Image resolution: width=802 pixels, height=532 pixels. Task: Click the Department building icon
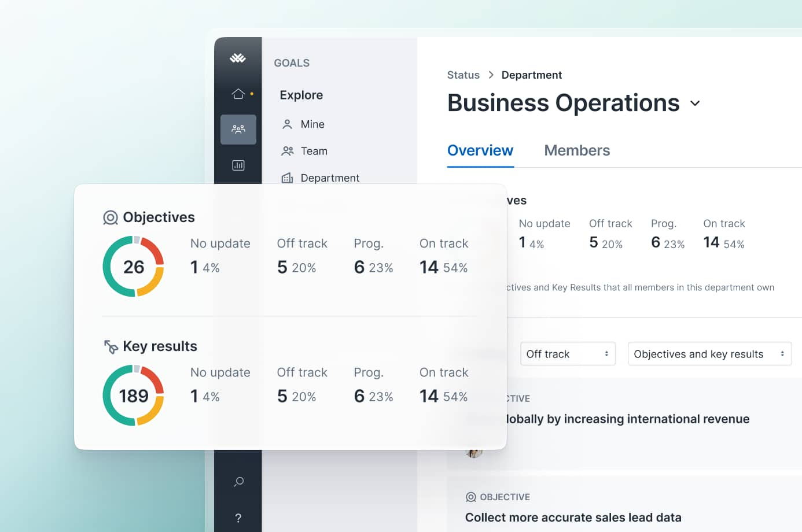(287, 178)
